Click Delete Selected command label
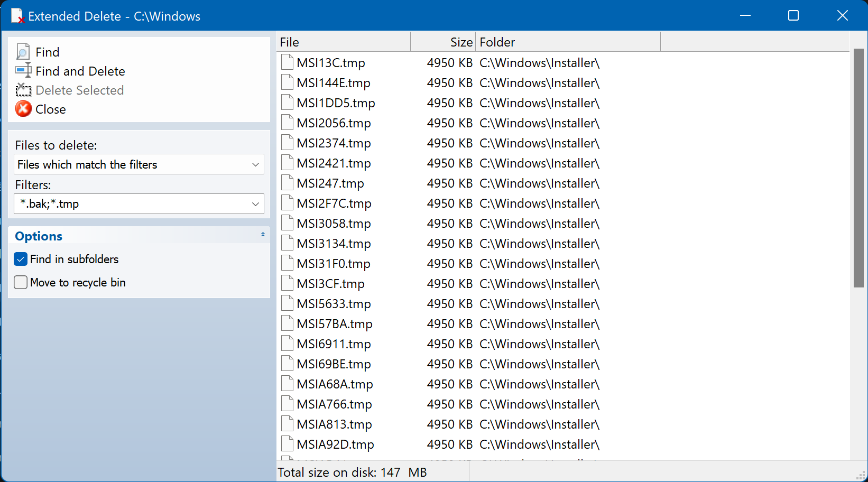The height and width of the screenshot is (482, 868). pyautogui.click(x=80, y=90)
